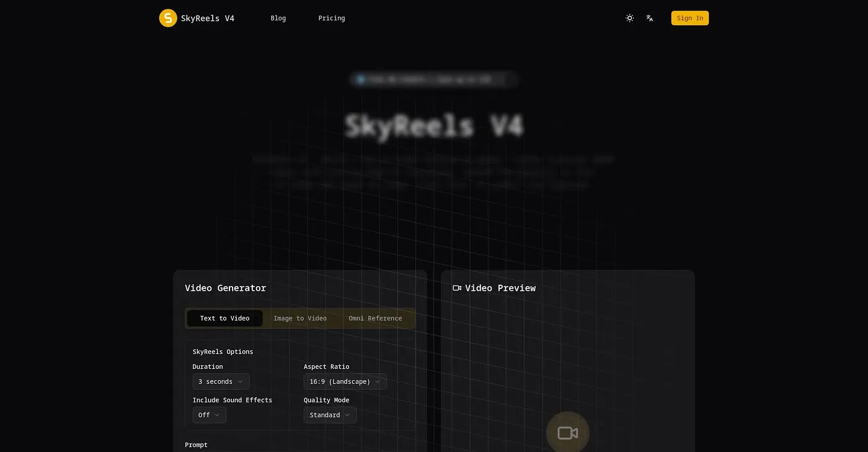
Task: Switch to the Omni Reference tab
Action: (375, 318)
